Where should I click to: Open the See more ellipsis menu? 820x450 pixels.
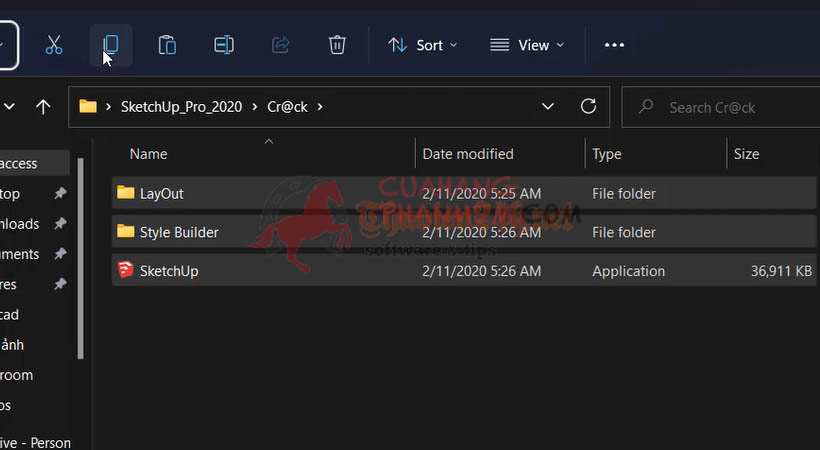(x=614, y=45)
